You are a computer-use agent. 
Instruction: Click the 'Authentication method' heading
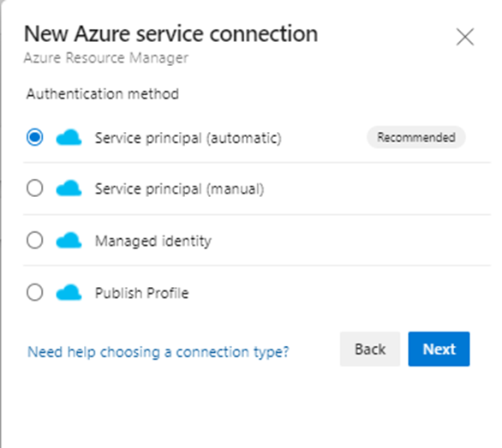pyautogui.click(x=103, y=94)
